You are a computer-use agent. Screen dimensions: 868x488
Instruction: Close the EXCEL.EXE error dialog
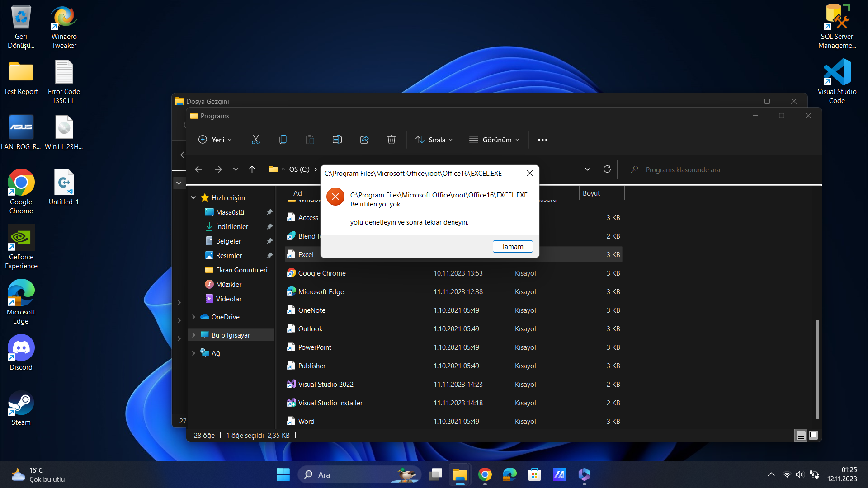(x=530, y=173)
